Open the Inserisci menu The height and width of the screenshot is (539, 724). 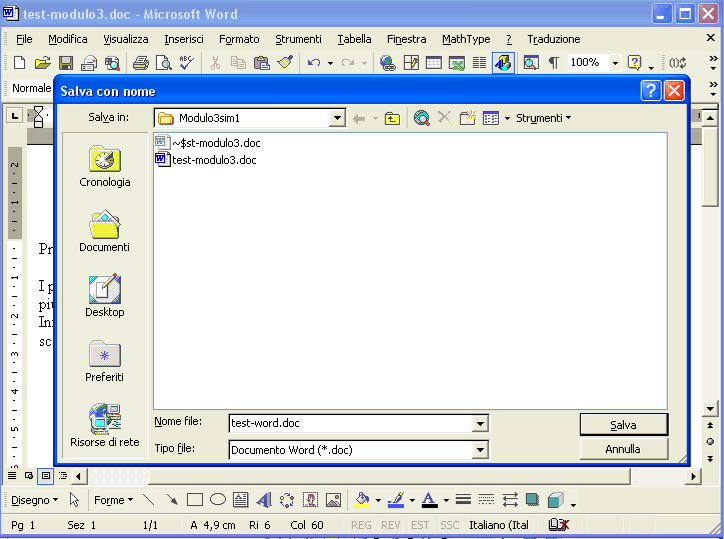coord(184,39)
